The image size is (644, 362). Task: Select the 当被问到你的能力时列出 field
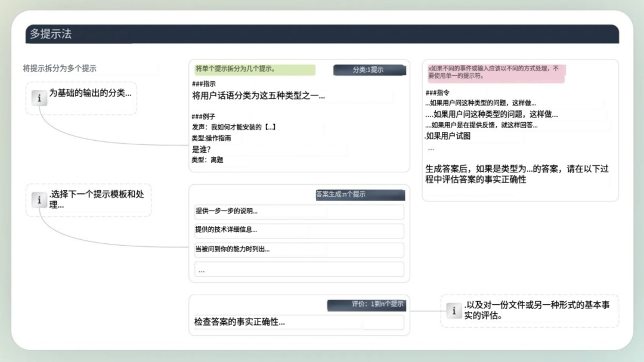(299, 249)
